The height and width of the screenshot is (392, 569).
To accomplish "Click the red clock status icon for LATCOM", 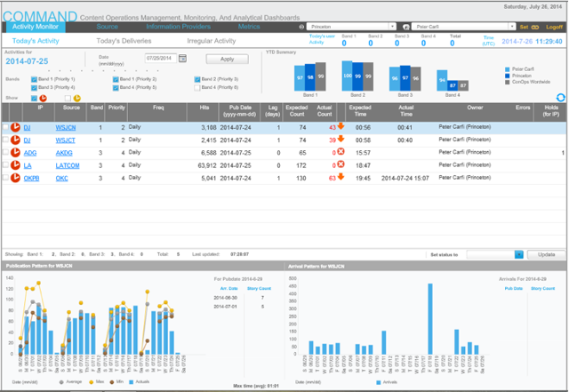I will [x=15, y=165].
